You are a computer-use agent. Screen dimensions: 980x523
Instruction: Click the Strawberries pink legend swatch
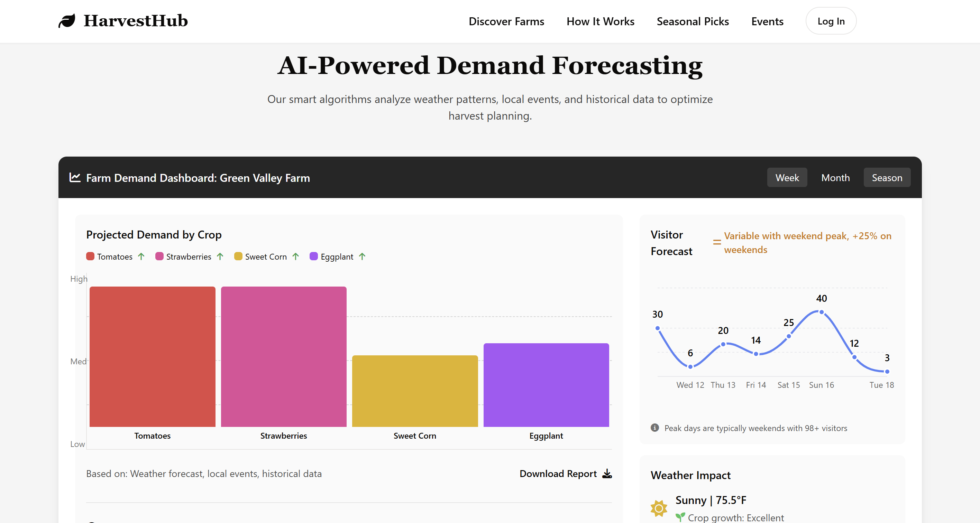click(159, 256)
